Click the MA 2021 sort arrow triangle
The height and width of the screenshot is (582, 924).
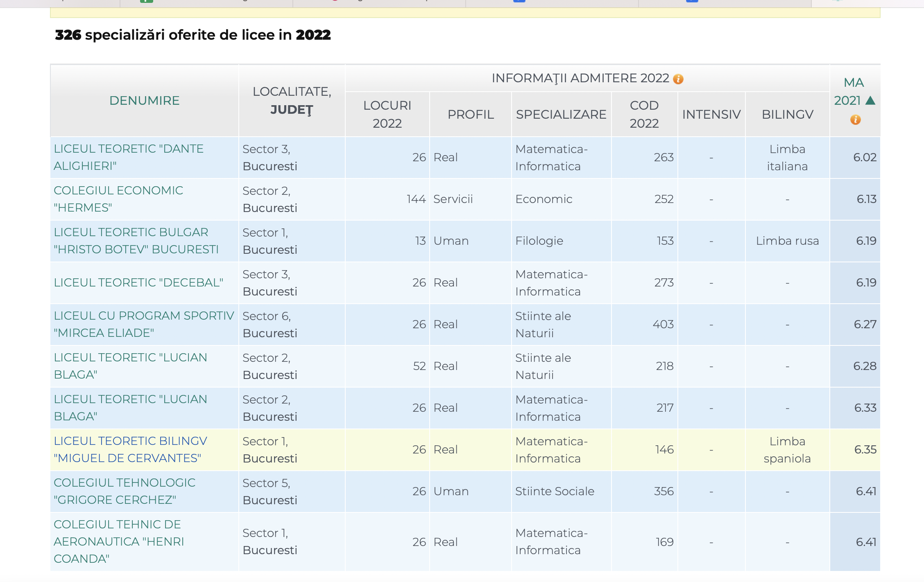pyautogui.click(x=871, y=101)
